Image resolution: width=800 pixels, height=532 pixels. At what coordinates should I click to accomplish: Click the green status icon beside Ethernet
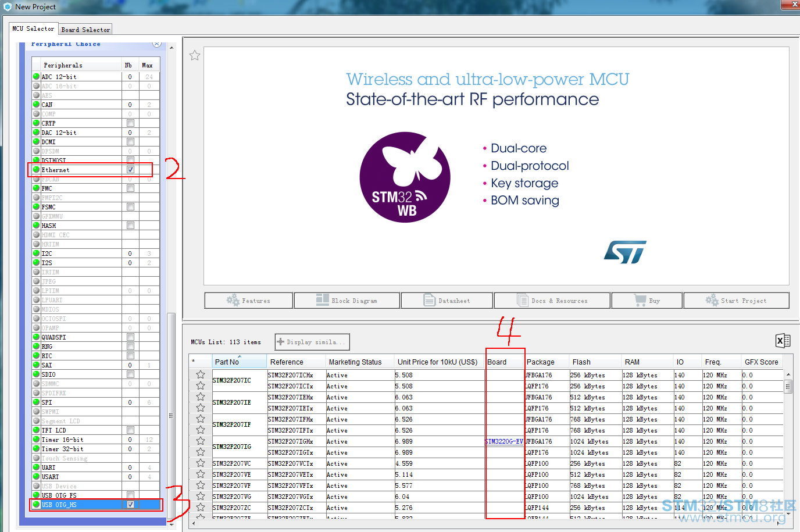click(x=36, y=170)
